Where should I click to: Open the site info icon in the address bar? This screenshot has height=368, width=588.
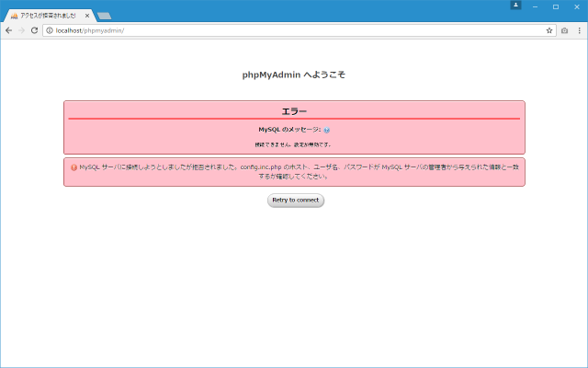click(50, 30)
